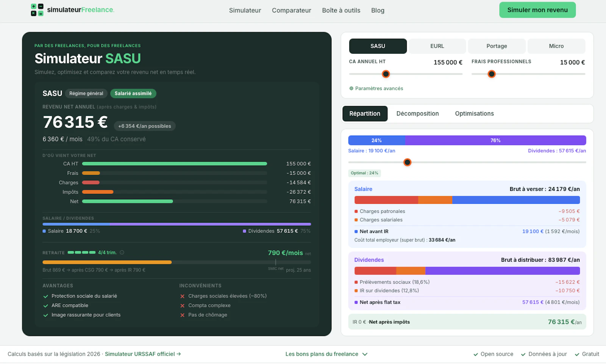Click the cross icon for Compta complexe
606x364 pixels.
coord(182,306)
